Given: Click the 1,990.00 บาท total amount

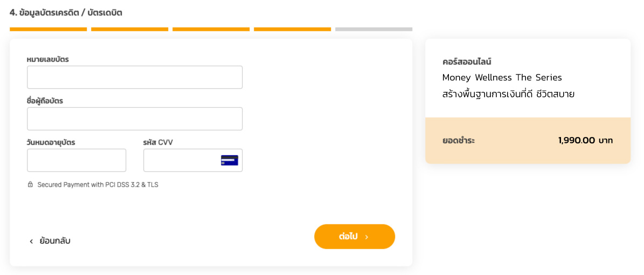Looking at the screenshot, I should [x=585, y=141].
